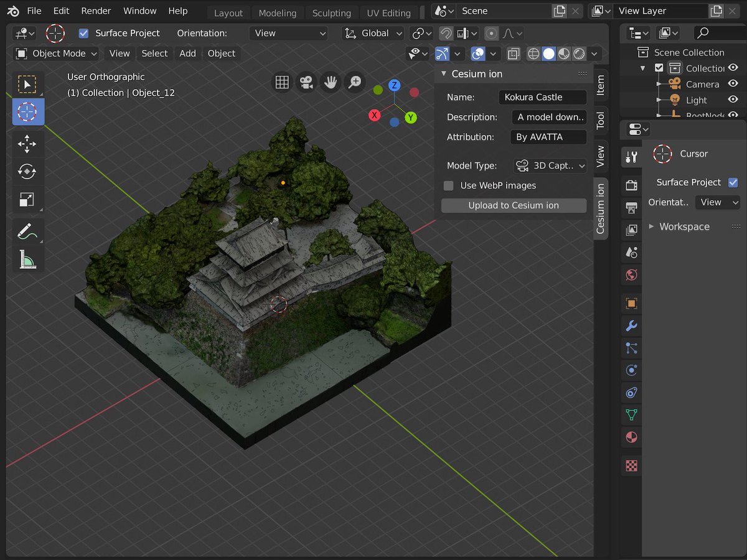Switch to rendered shading
747x560 pixels.
tap(579, 54)
